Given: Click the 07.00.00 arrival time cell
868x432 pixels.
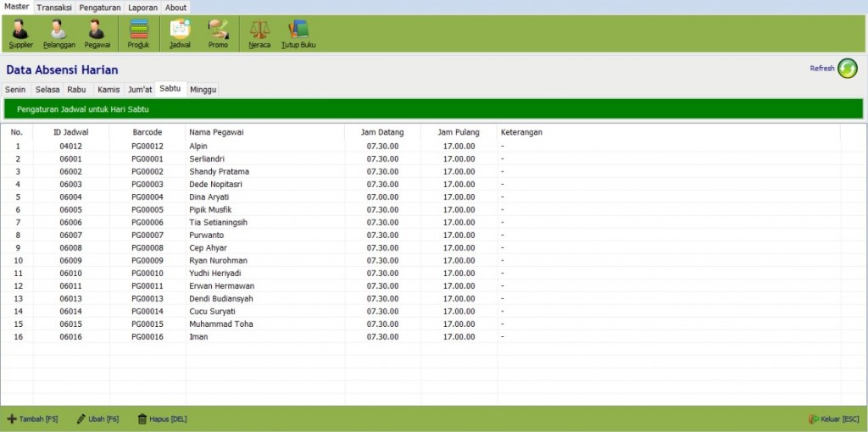Looking at the screenshot, I should [382, 197].
